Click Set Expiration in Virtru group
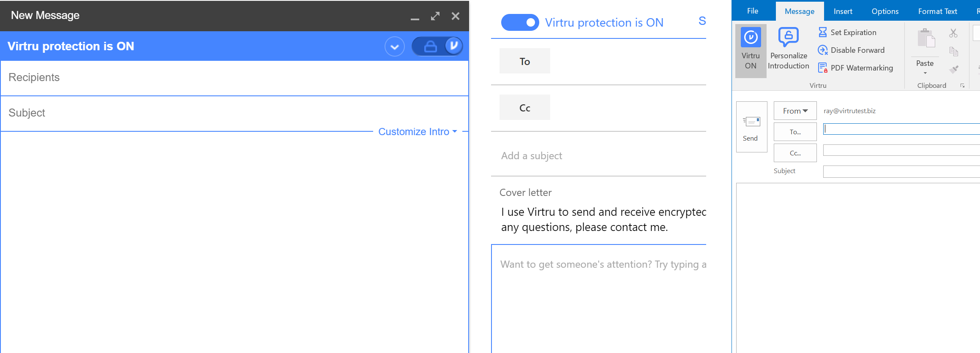Image resolution: width=980 pixels, height=353 pixels. click(847, 33)
